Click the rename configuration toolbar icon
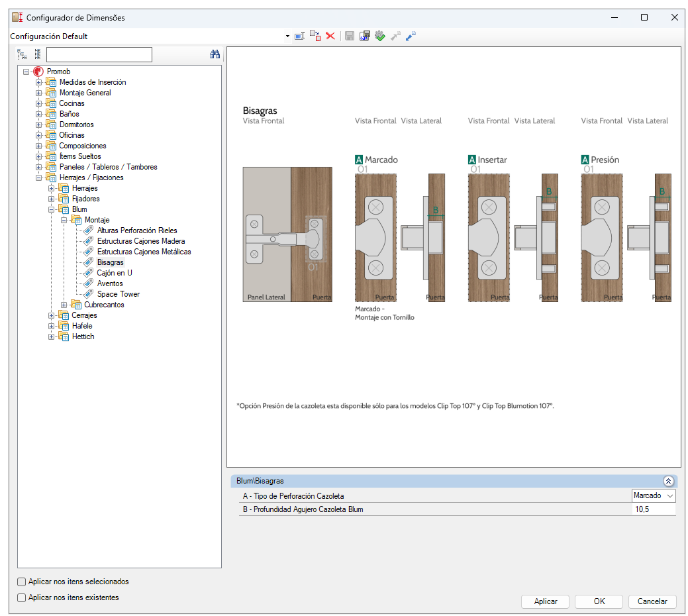 pos(300,36)
